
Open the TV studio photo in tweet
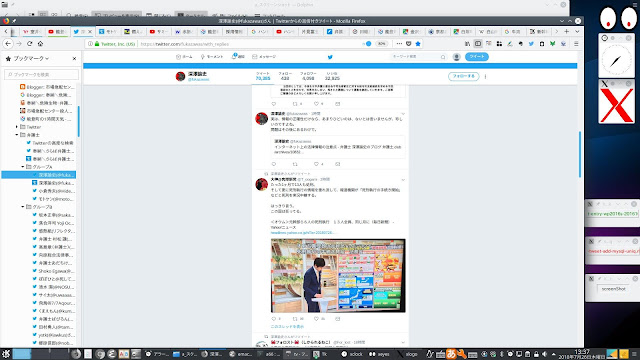(338, 276)
